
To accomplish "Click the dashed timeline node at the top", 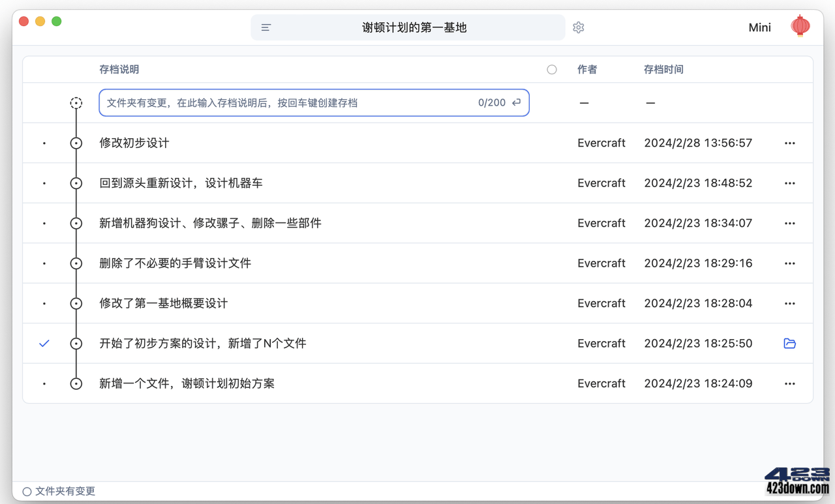I will pyautogui.click(x=76, y=102).
